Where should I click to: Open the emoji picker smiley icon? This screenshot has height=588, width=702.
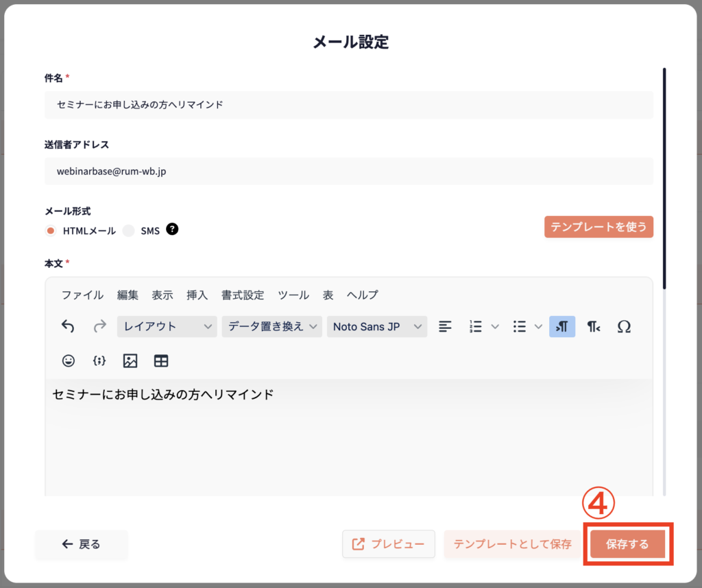(x=68, y=360)
